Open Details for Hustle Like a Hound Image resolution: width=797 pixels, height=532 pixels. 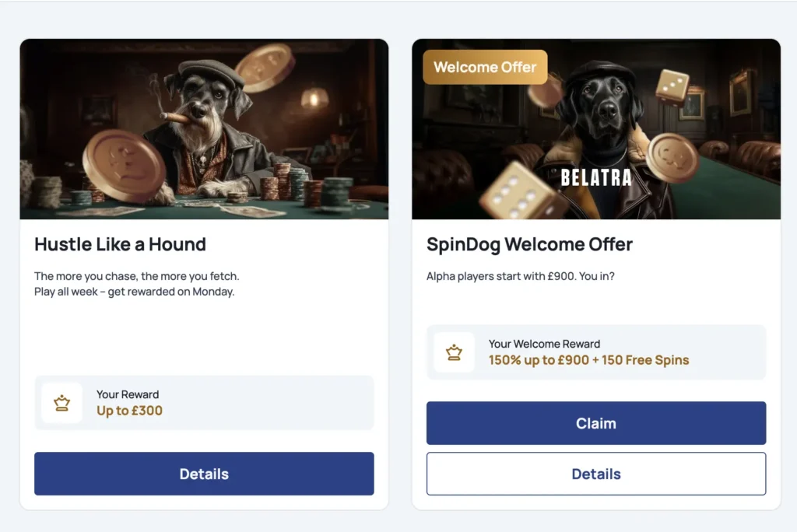click(x=204, y=474)
